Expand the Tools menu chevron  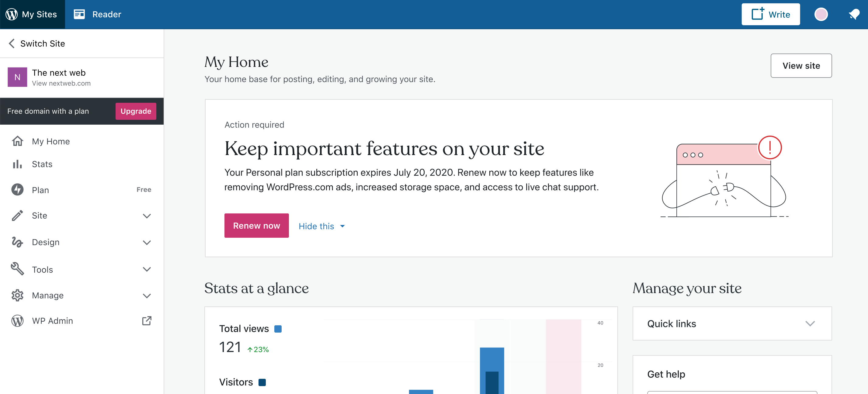pyautogui.click(x=147, y=269)
